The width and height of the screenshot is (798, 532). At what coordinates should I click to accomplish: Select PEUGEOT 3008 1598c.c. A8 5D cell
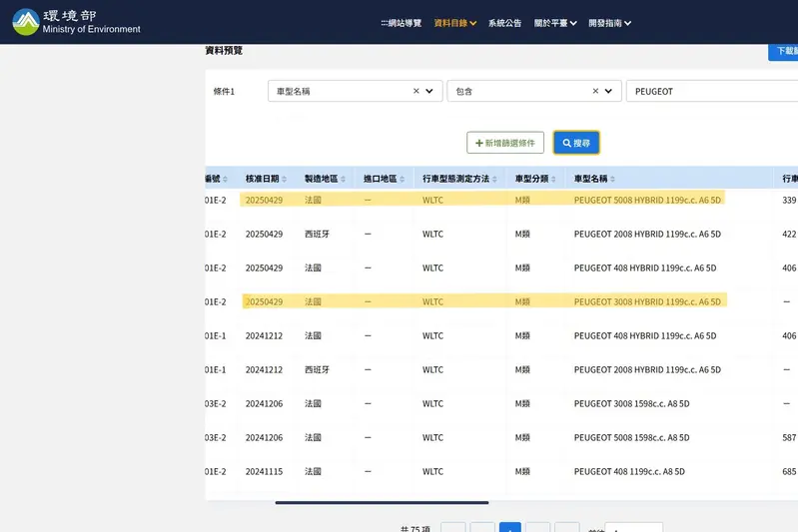pos(631,403)
